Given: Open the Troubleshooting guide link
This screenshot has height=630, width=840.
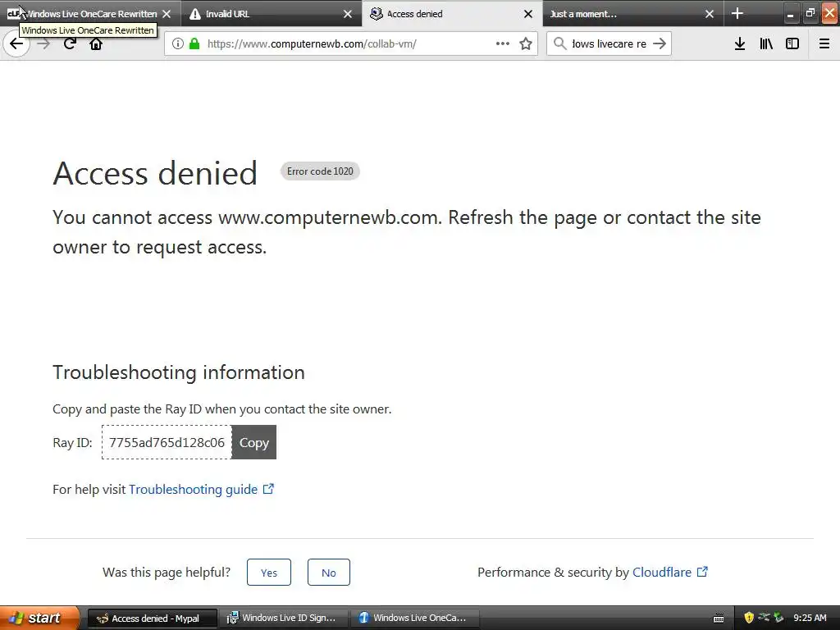Looking at the screenshot, I should tap(201, 489).
